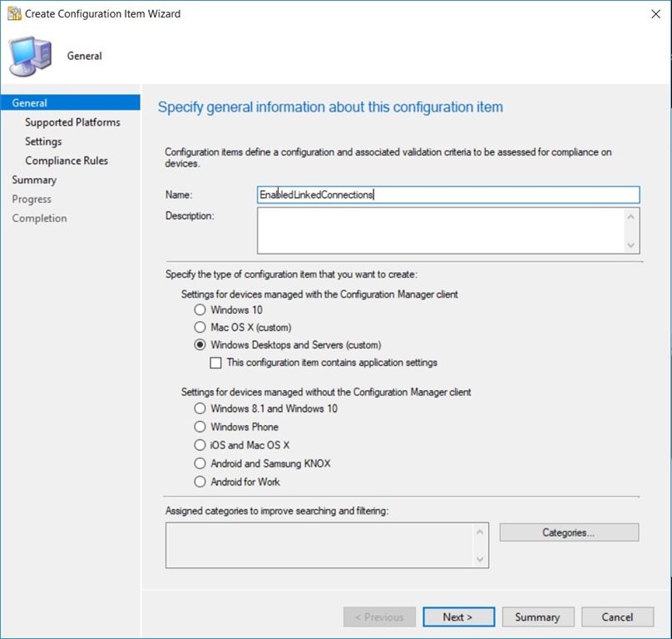Click Description box scroll up arrow
Viewport: 672px width, 639px height.
click(631, 216)
